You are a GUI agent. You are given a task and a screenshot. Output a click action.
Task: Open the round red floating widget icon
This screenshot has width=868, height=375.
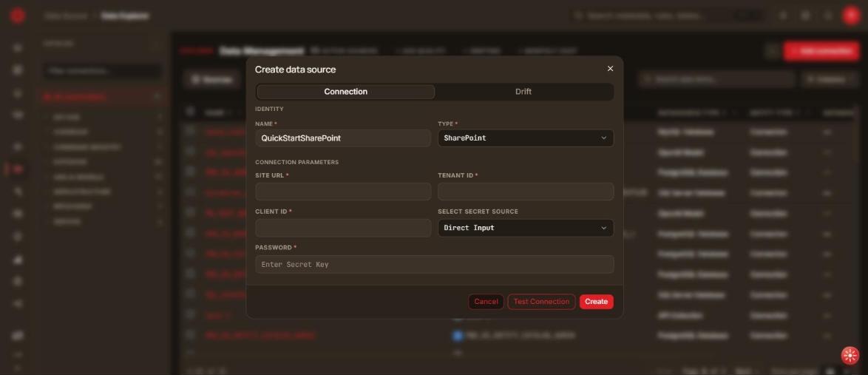point(850,356)
